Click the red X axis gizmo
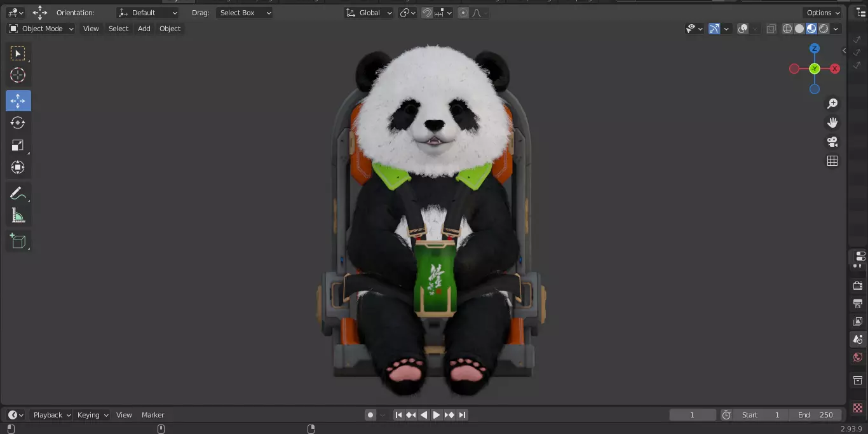Screen dimensions: 868x434 [x=835, y=69]
